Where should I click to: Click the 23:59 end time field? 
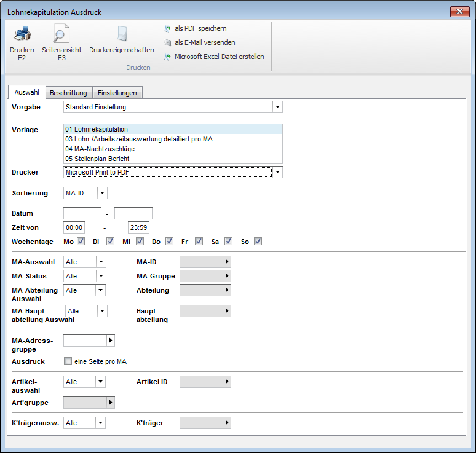pyautogui.click(x=138, y=227)
